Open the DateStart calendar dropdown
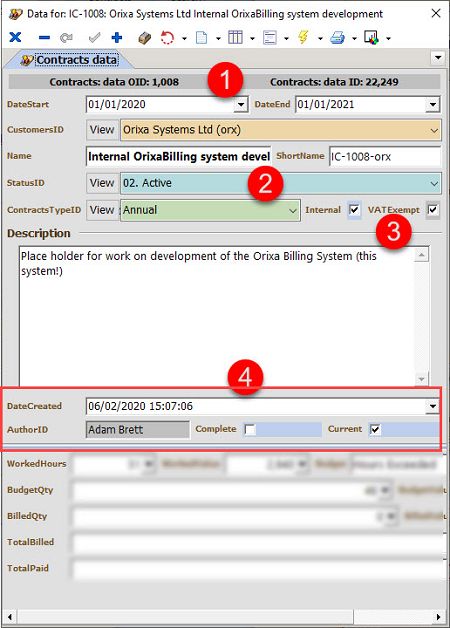The width and height of the screenshot is (450, 628). [x=240, y=105]
